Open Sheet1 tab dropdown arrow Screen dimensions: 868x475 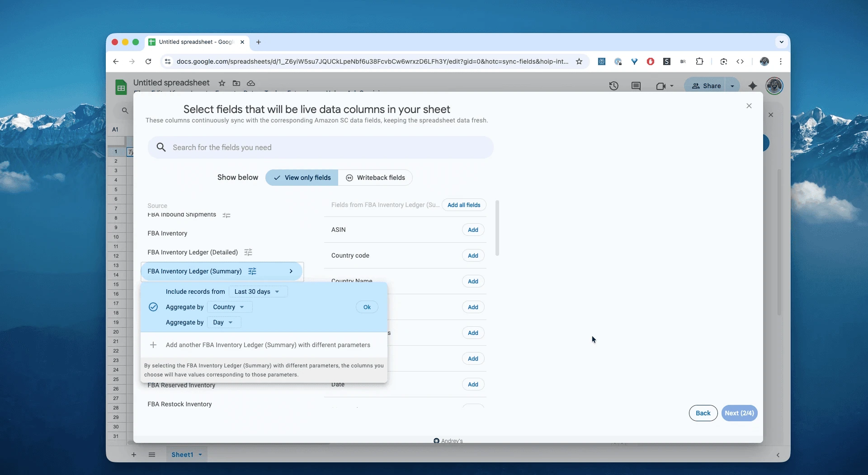click(x=200, y=455)
